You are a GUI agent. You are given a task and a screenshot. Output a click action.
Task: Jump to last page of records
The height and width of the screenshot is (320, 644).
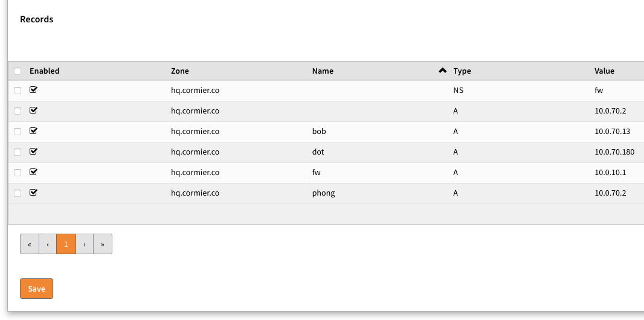tap(103, 244)
